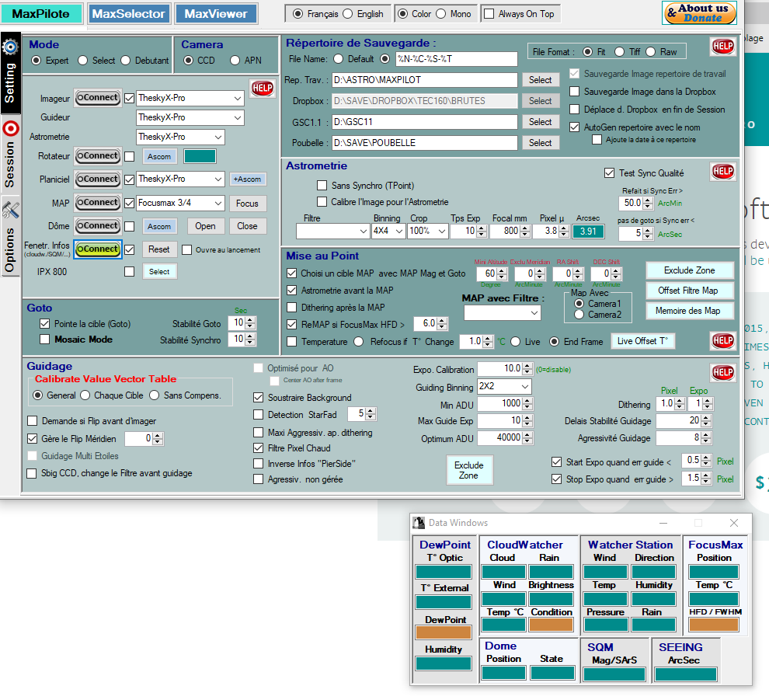This screenshot has width=769, height=700.
Task: Switch to the MaxSelector tab
Action: coord(129,14)
